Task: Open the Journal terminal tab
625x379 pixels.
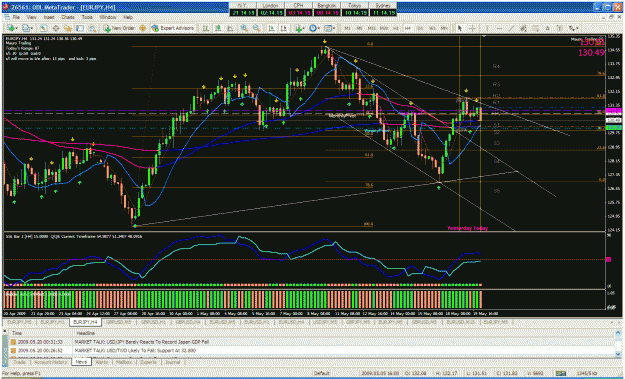Action: [x=172, y=362]
